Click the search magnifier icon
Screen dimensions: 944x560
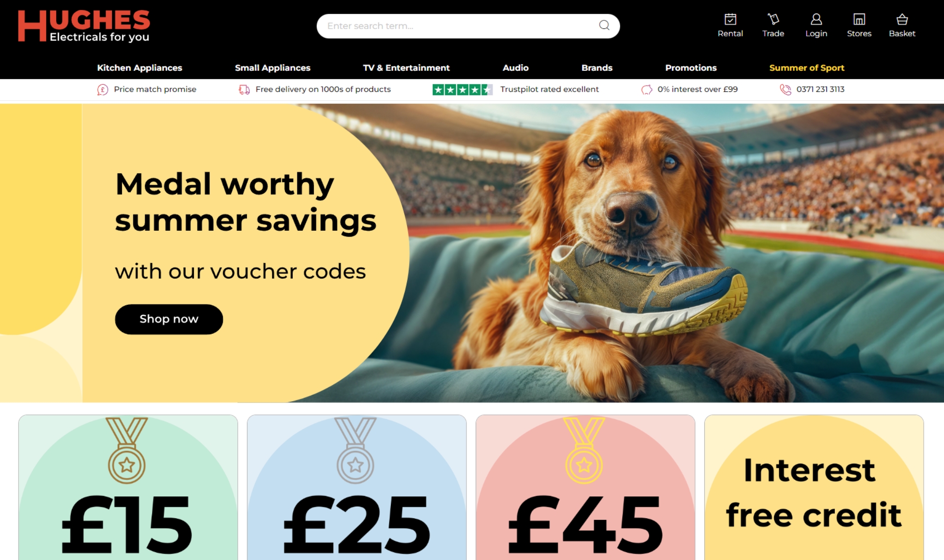[604, 25]
